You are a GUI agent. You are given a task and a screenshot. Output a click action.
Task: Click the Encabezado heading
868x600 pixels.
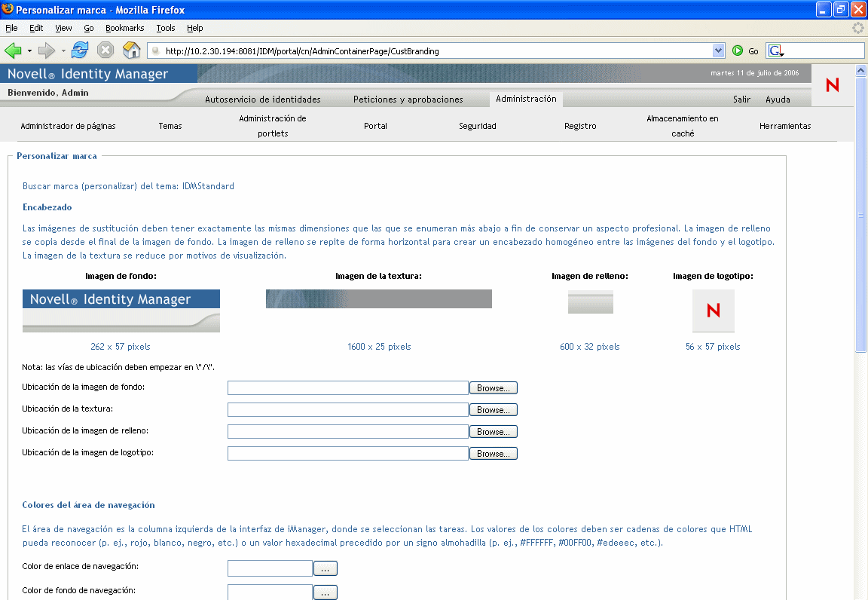(x=47, y=207)
